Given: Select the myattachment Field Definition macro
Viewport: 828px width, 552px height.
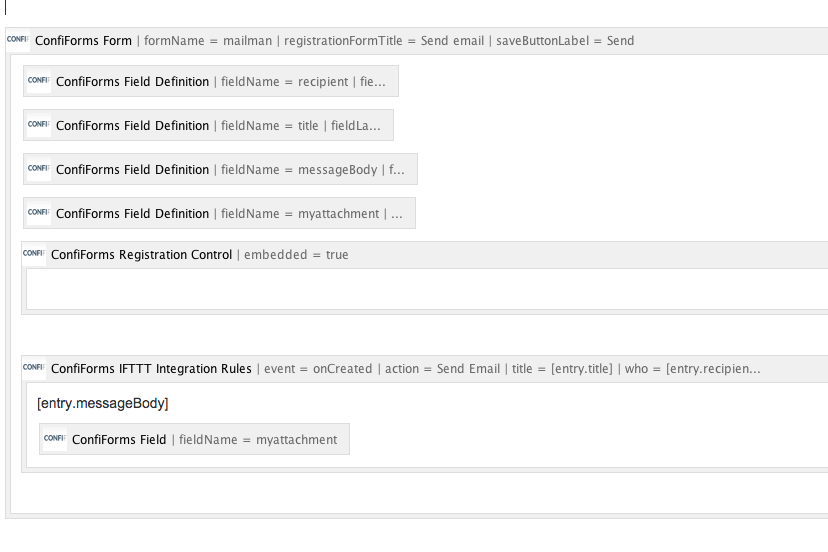Looking at the screenshot, I should tap(219, 213).
